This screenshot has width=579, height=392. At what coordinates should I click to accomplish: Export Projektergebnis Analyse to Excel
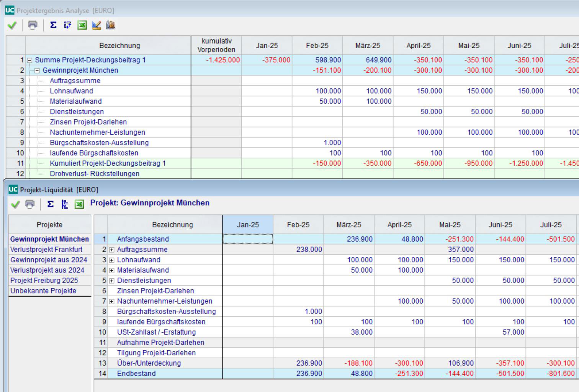point(82,25)
